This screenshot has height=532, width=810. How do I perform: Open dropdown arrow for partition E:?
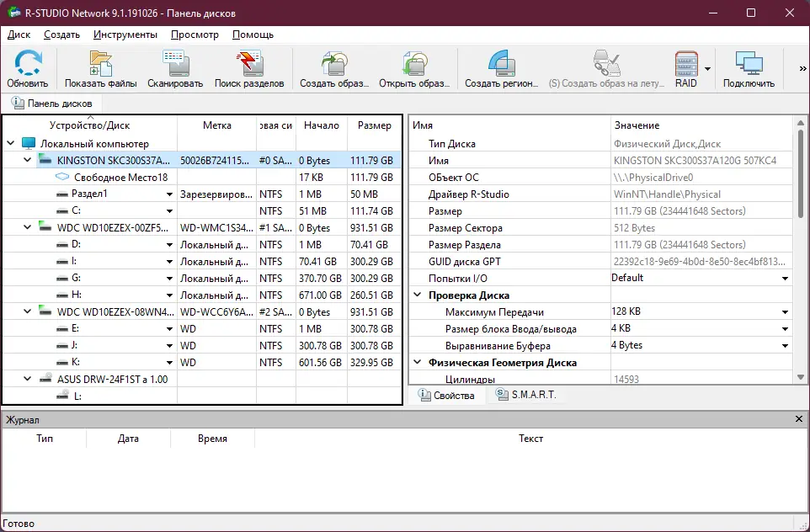pos(169,329)
